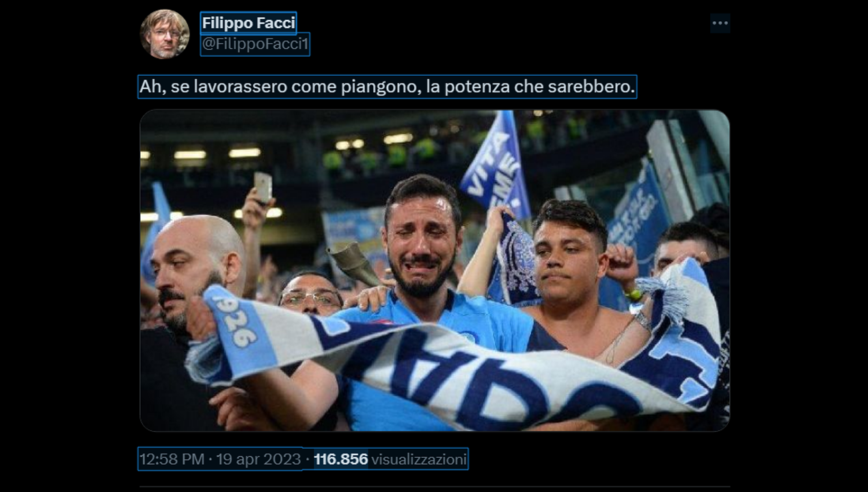Screen dimensions: 868x492
Task: Click the bald bearded man in photo
Action: click(193, 273)
